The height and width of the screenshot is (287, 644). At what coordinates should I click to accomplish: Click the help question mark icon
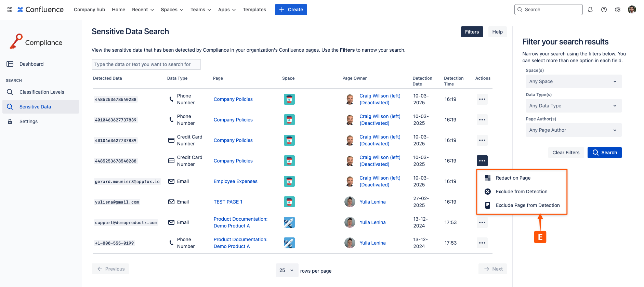click(604, 10)
